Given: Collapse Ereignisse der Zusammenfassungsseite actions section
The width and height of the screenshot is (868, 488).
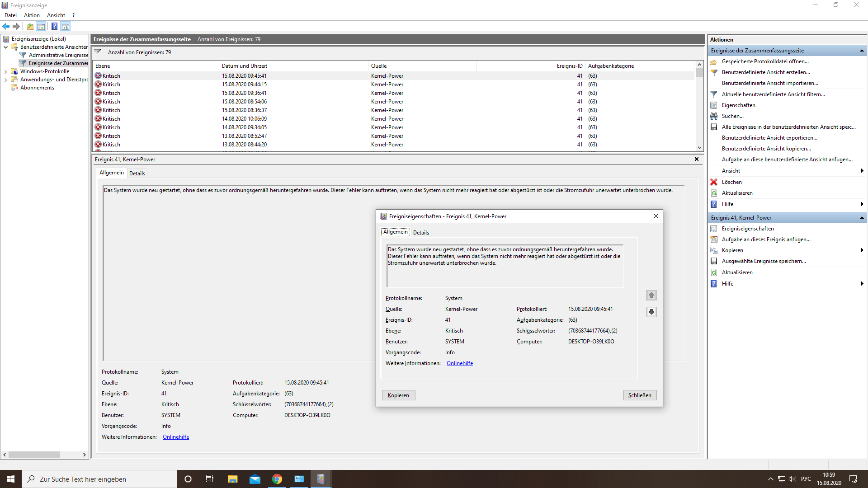Looking at the screenshot, I should (862, 51).
